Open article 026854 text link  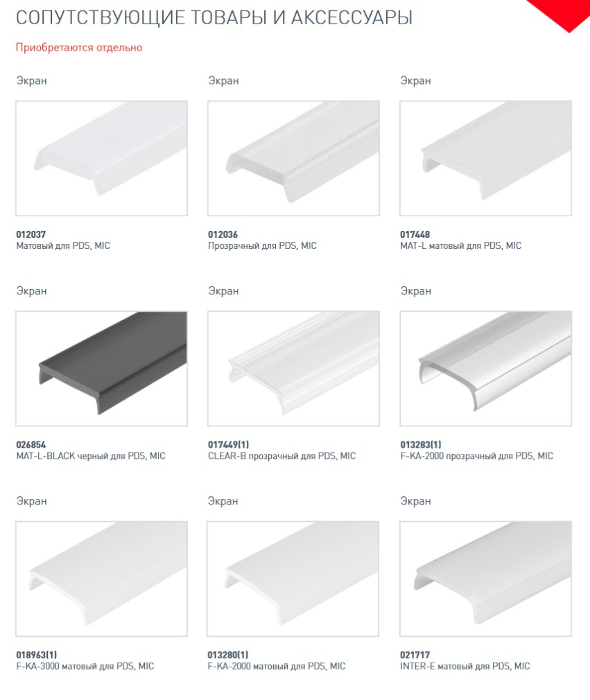[31, 445]
